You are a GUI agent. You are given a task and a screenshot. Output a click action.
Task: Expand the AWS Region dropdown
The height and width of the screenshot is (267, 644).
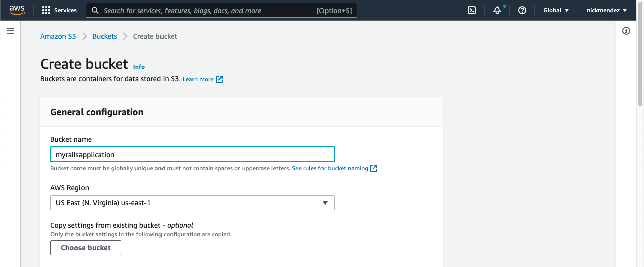pos(192,203)
